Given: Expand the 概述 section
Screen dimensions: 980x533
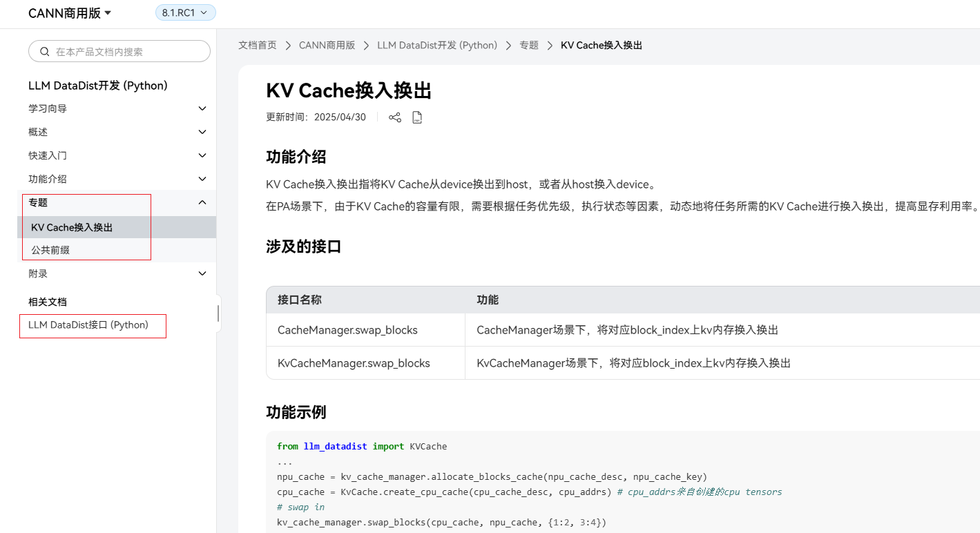Looking at the screenshot, I should (202, 132).
